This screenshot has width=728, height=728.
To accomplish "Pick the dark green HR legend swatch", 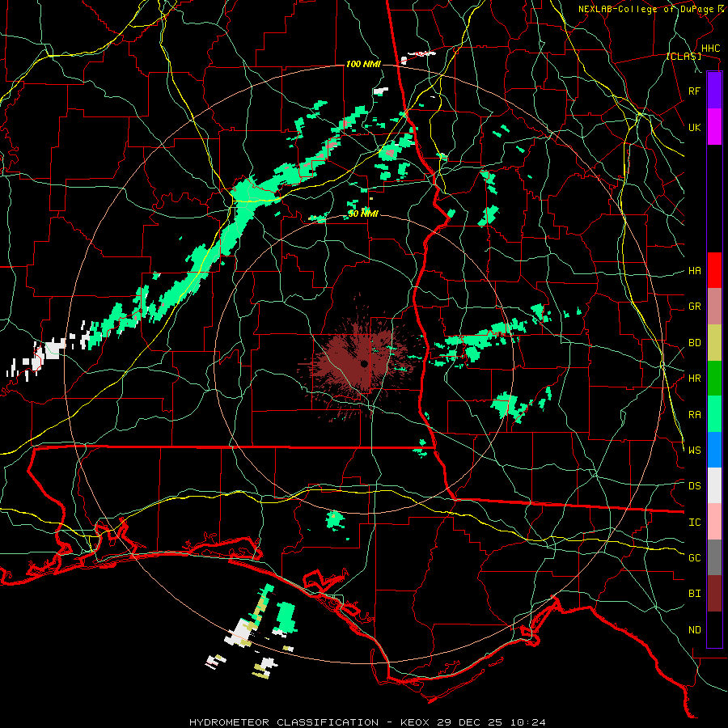I will click(714, 379).
